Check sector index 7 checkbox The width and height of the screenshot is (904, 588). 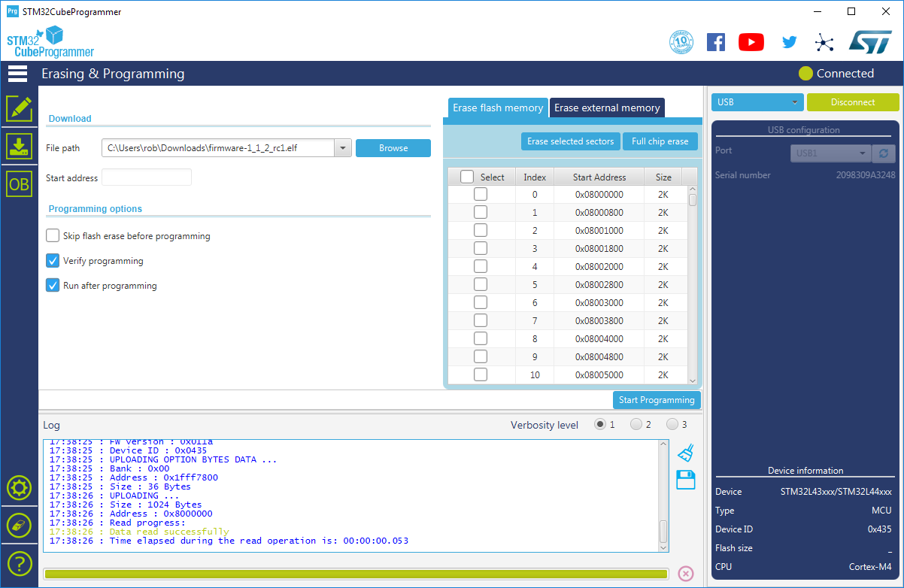[x=481, y=320]
